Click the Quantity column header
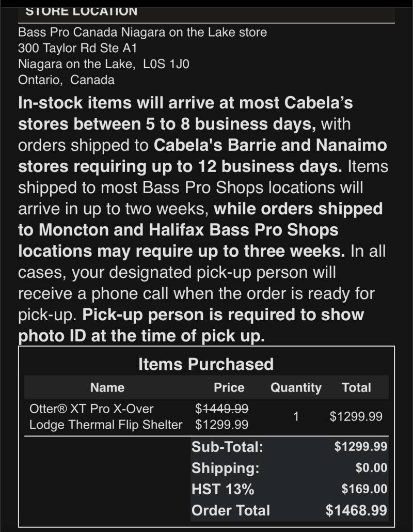 [x=296, y=387]
